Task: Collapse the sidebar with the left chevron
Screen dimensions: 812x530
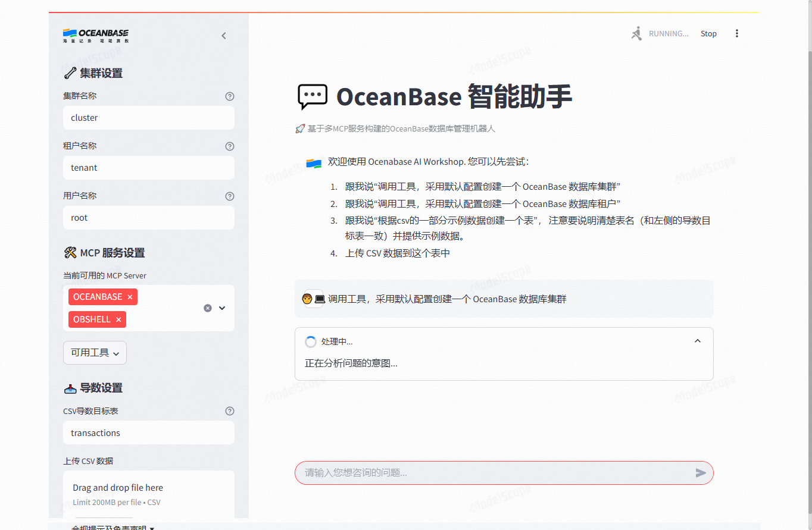Action: [x=223, y=36]
